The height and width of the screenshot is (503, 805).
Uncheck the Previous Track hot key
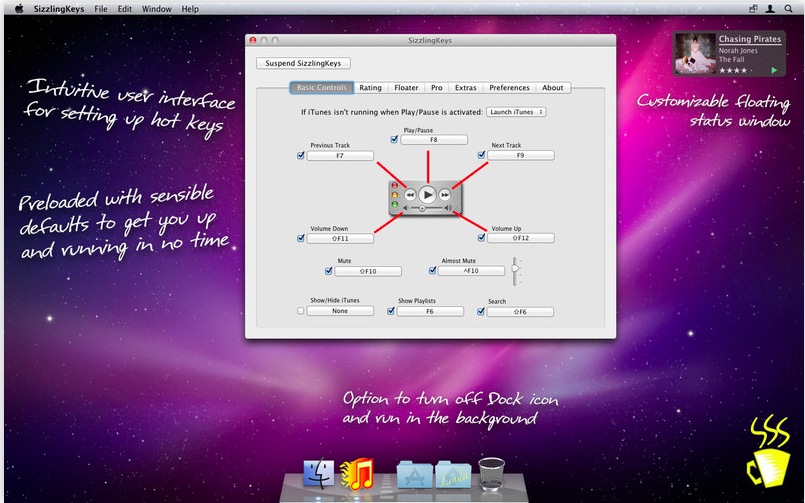[301, 155]
